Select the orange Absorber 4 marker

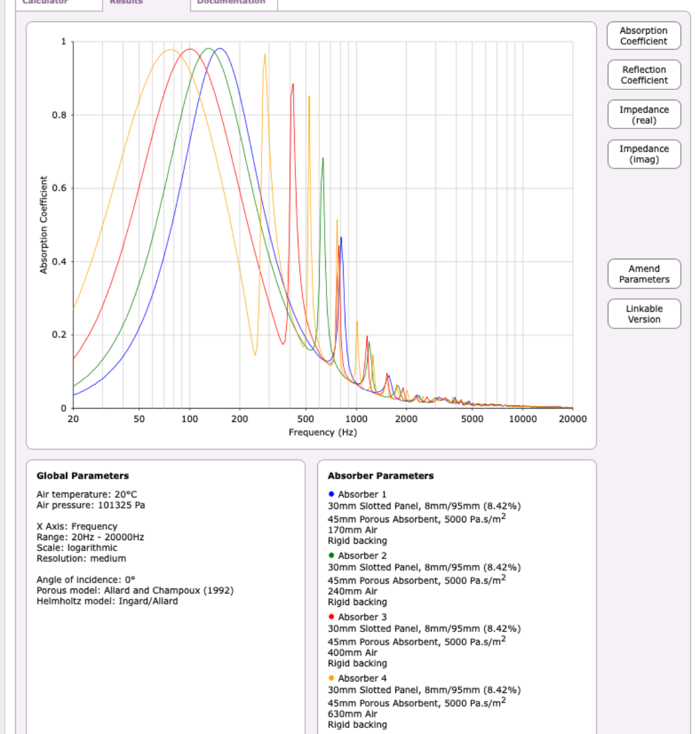331,678
